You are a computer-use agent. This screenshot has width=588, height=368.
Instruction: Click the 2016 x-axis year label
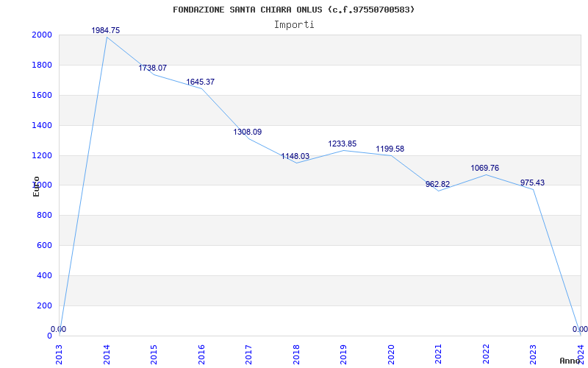201,355
